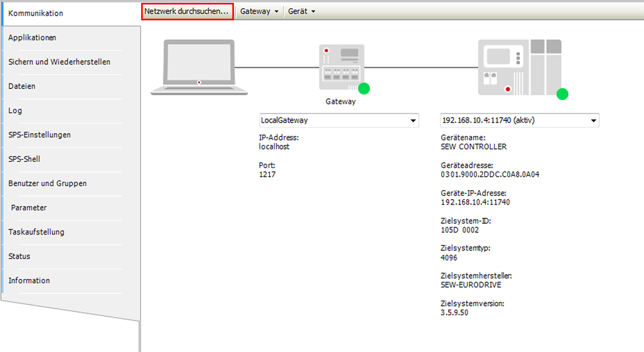
Task: Click the green status dot on controller
Action: [562, 94]
